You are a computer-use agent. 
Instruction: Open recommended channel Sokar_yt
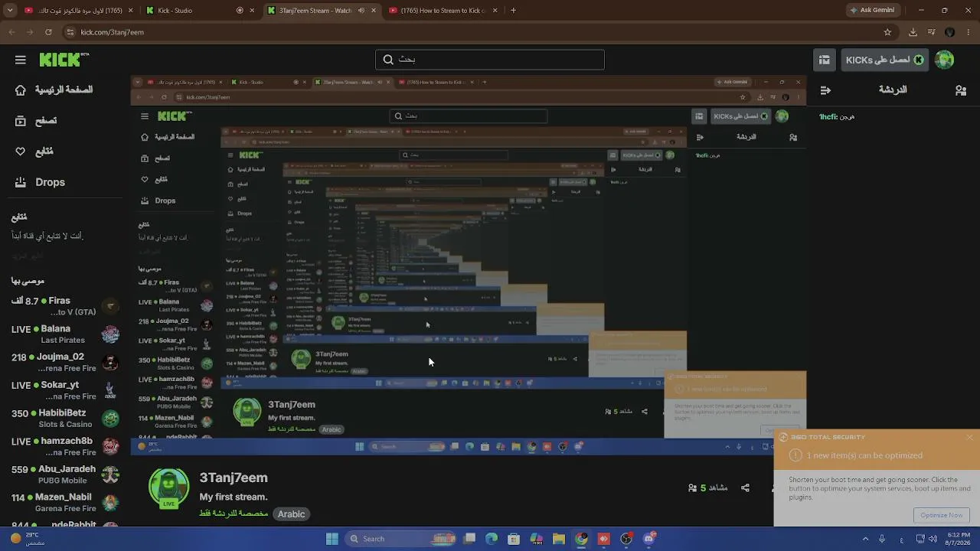coord(66,390)
